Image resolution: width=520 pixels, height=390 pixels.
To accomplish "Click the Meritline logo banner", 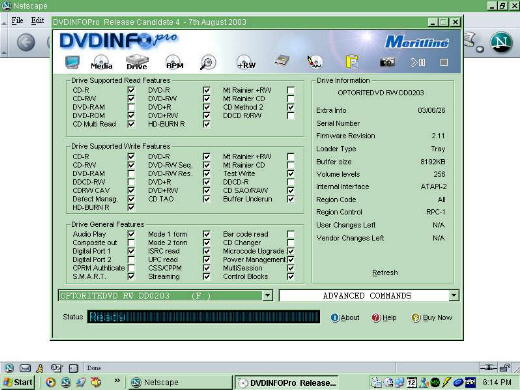I will [417, 42].
